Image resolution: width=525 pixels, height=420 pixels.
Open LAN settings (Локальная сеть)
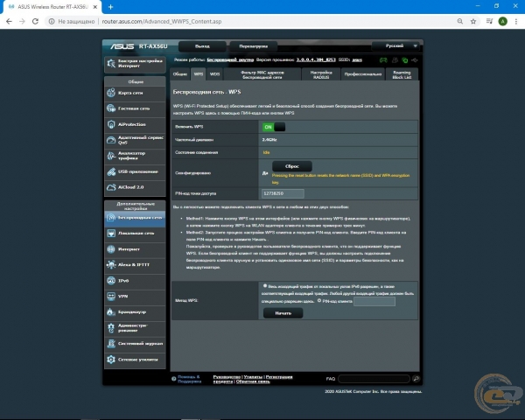(135, 233)
